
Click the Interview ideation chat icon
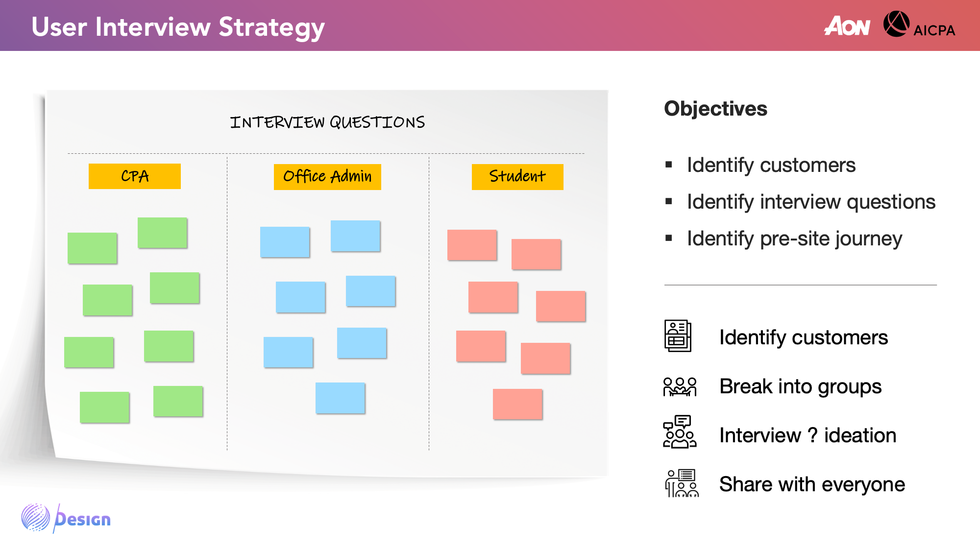pyautogui.click(x=679, y=432)
